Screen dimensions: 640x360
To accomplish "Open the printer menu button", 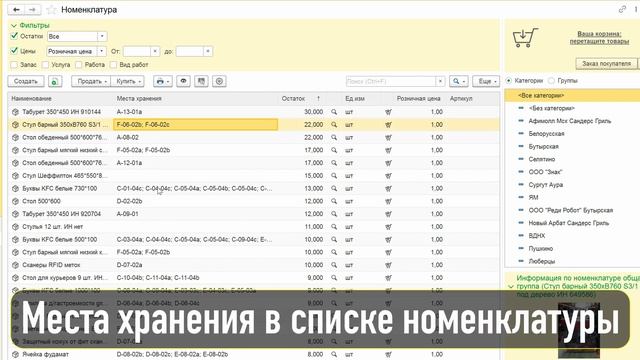I will [163, 82].
